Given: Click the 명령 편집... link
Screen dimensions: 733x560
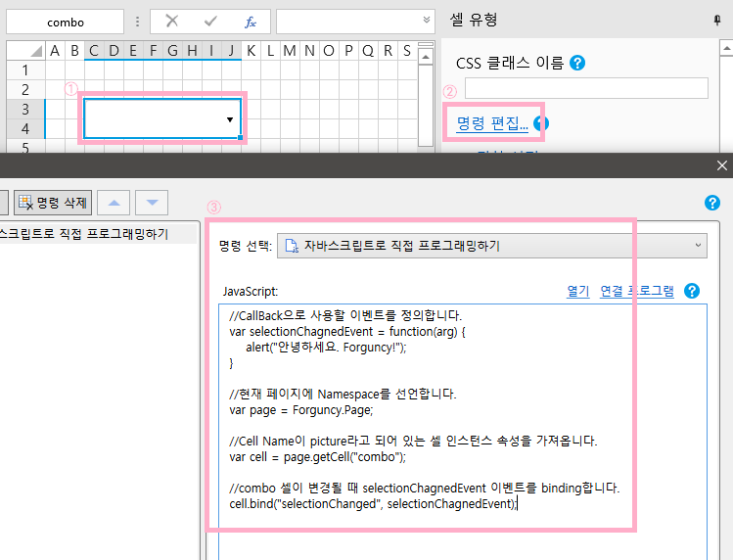Looking at the screenshot, I should click(492, 123).
